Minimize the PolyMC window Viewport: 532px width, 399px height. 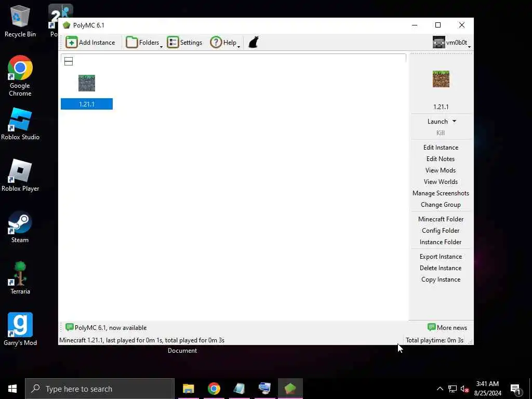(x=415, y=25)
